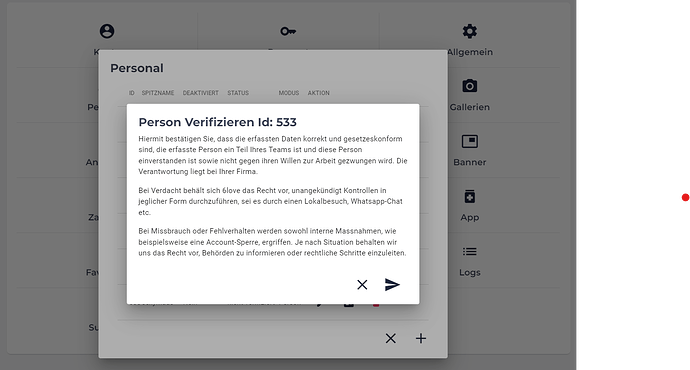Viewport: 690px width, 370px height.
Task: Click the key password icon
Action: coord(288,31)
